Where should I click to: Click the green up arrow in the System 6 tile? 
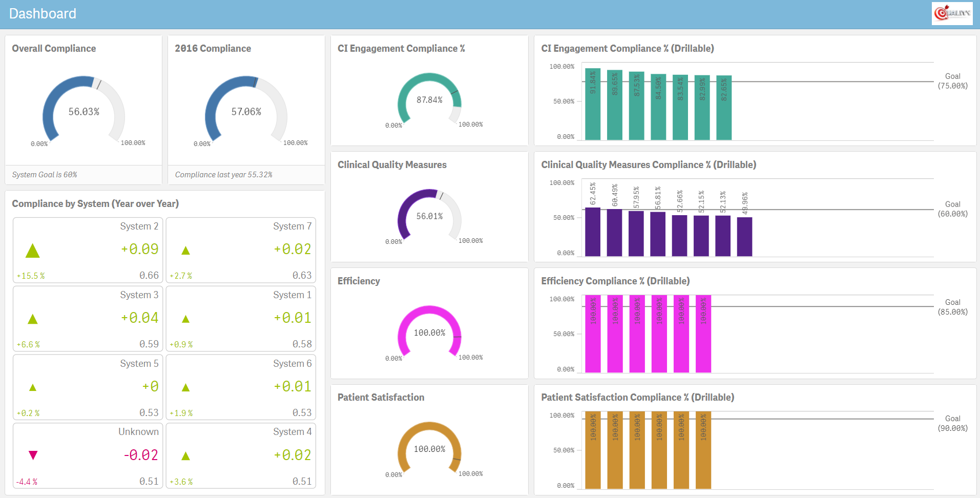[186, 388]
